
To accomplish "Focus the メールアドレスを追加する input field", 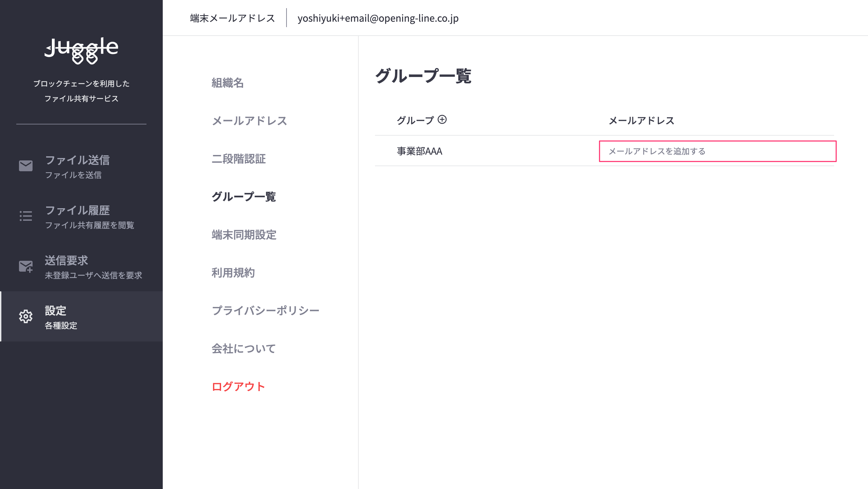I will click(717, 151).
